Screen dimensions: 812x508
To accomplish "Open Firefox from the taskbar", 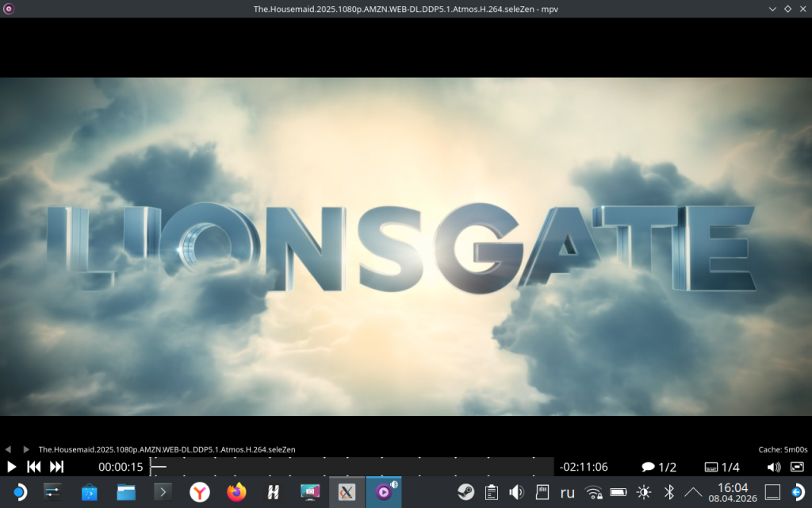I will [x=236, y=492].
